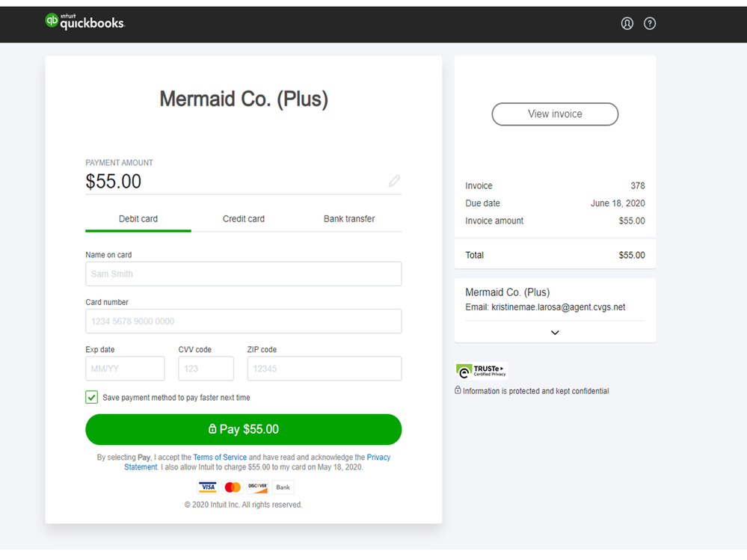
Task: Click the CVV code field
Action: (x=206, y=369)
